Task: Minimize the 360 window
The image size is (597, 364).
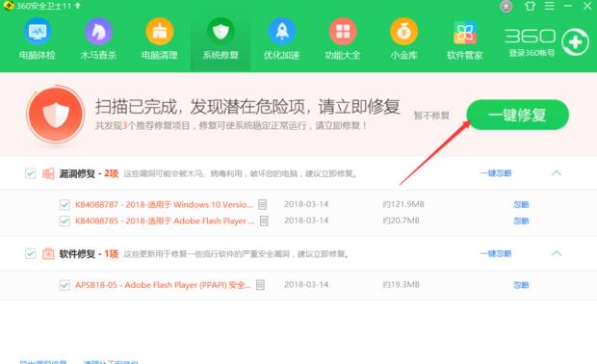Action: tap(568, 6)
